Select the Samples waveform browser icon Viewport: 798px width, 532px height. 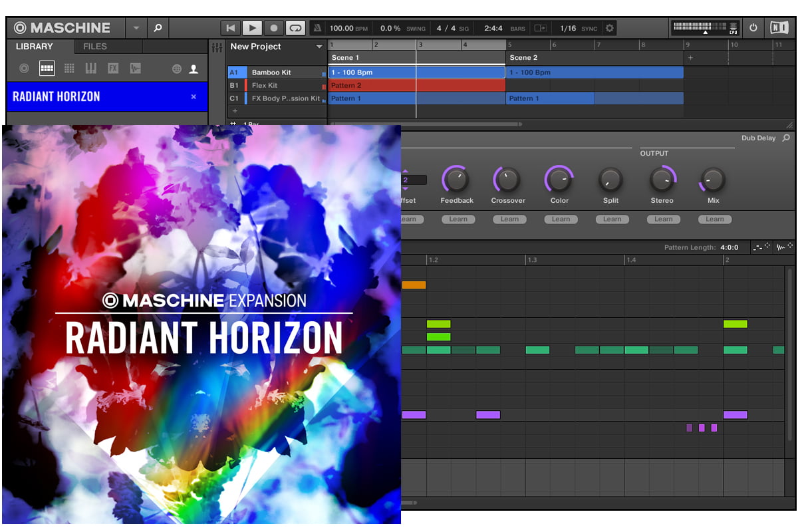(x=136, y=68)
